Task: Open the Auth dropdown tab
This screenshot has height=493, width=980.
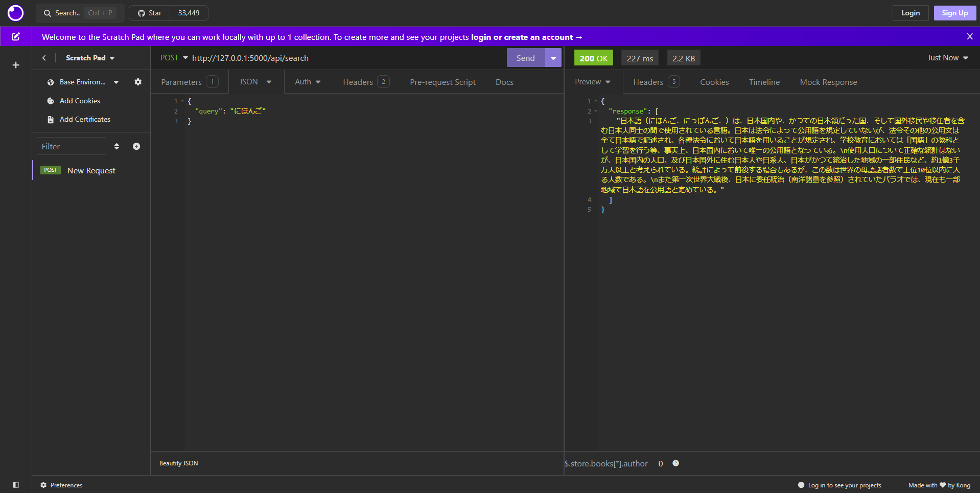Action: click(x=308, y=82)
